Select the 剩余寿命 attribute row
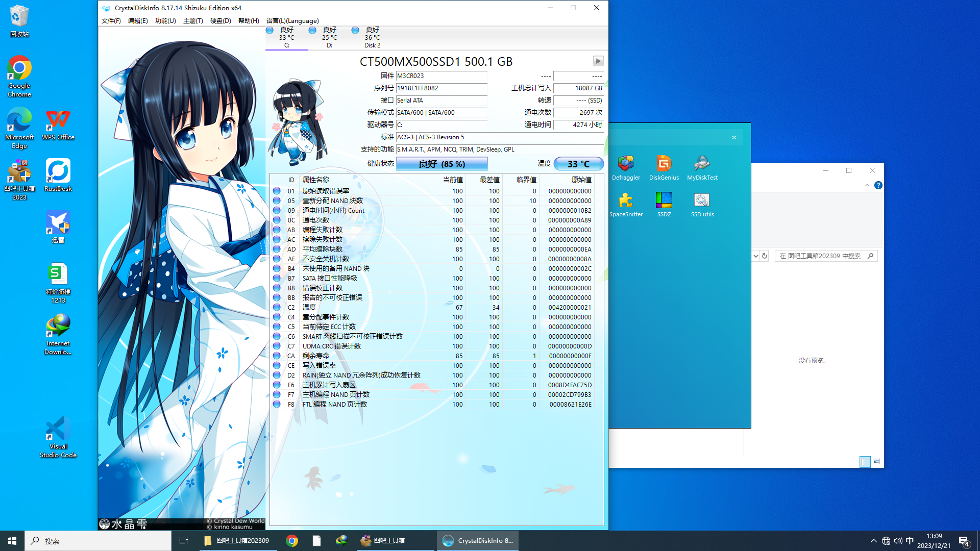Viewport: 980px width, 551px height. [x=433, y=356]
